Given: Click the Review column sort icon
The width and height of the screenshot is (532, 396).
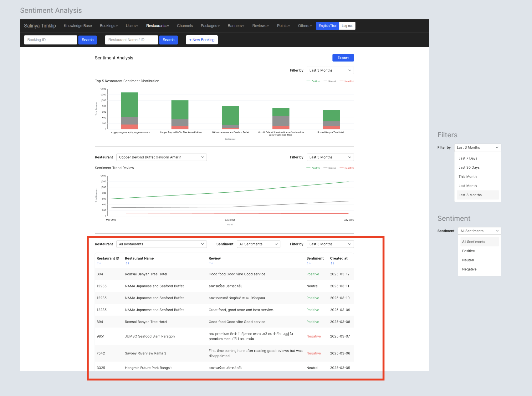Looking at the screenshot, I should [211, 263].
